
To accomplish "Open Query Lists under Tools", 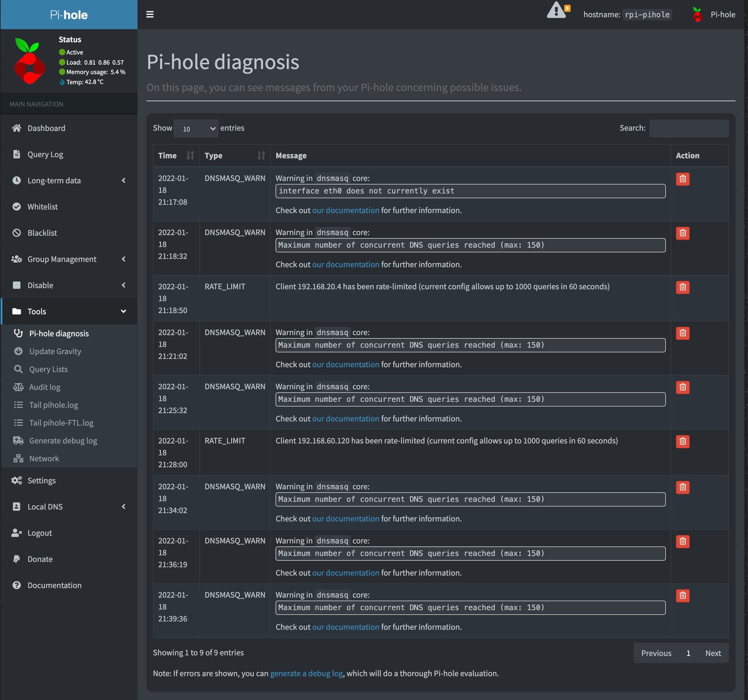I will point(69,369).
